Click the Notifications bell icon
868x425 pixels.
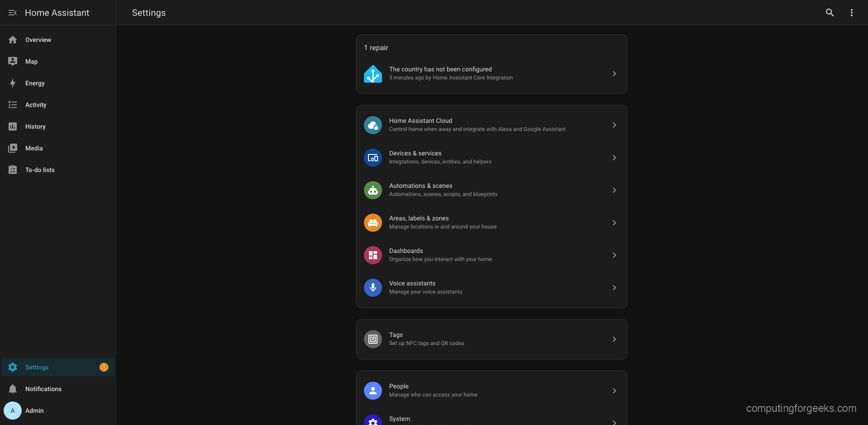(13, 389)
